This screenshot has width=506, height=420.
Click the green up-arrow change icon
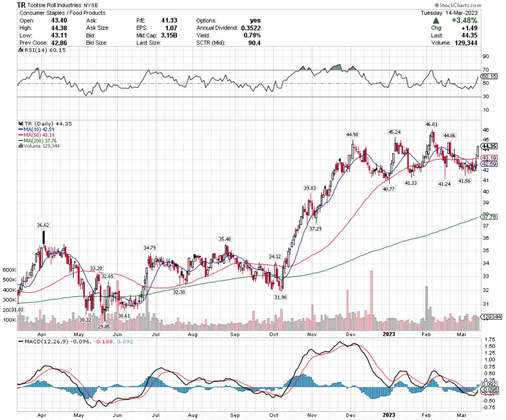(436, 21)
